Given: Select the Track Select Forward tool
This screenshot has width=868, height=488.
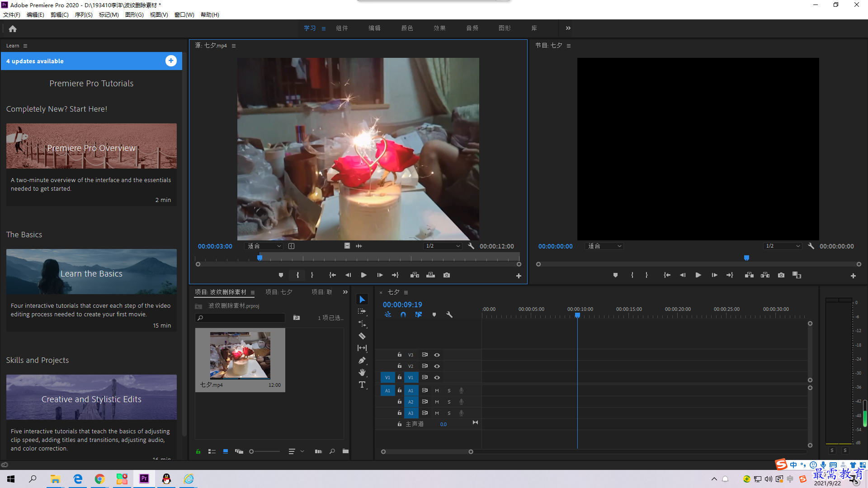Looking at the screenshot, I should pos(362,311).
